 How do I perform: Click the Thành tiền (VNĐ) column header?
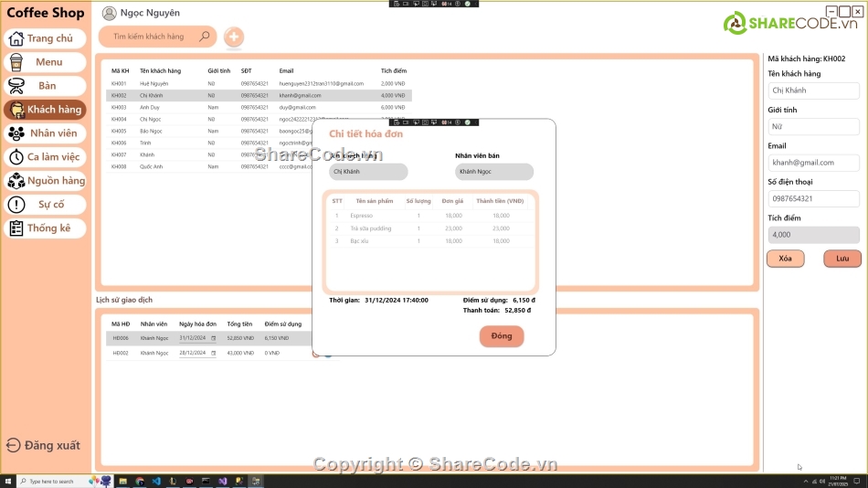[500, 201]
